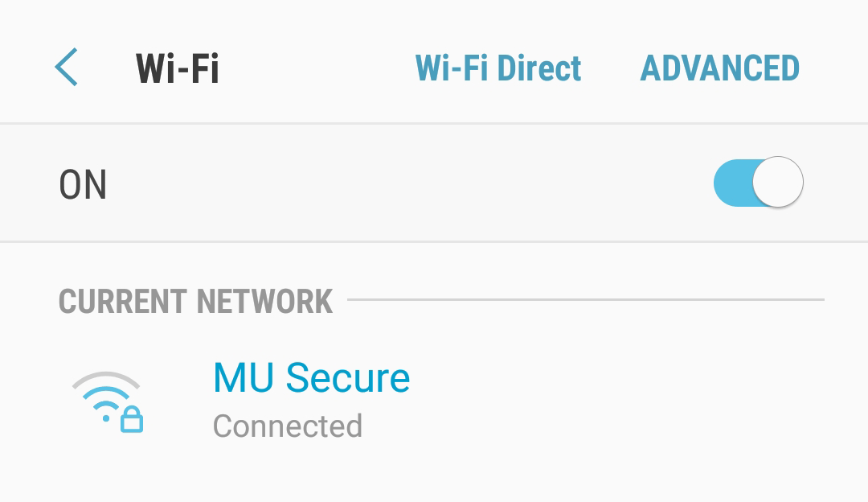The width and height of the screenshot is (868, 502).
Task: Click the Connected status text
Action: (x=288, y=426)
